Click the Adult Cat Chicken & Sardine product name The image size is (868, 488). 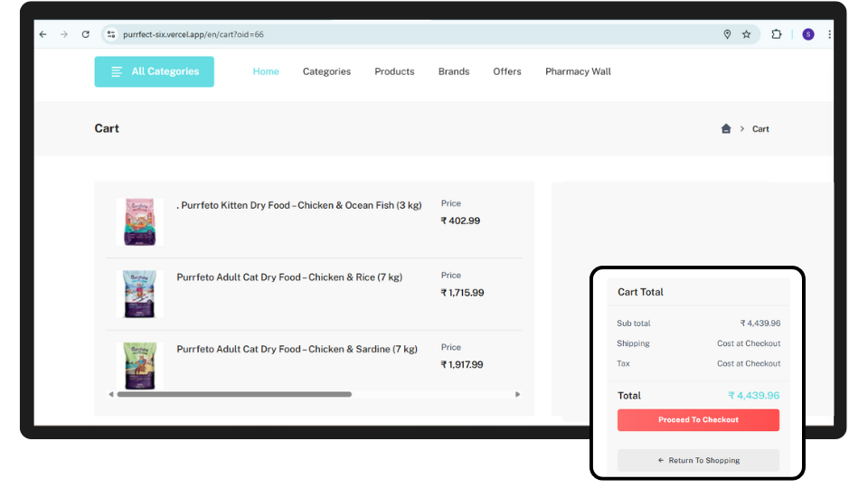pos(297,349)
